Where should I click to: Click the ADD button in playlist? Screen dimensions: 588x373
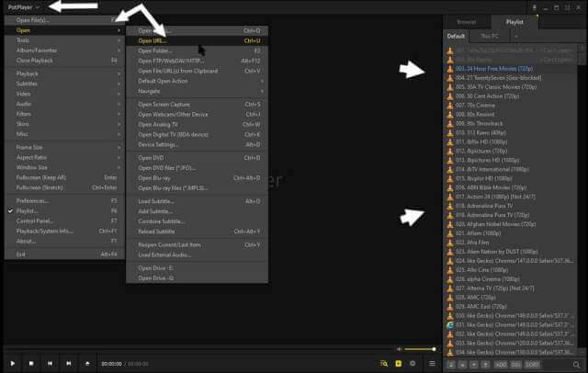(x=501, y=365)
